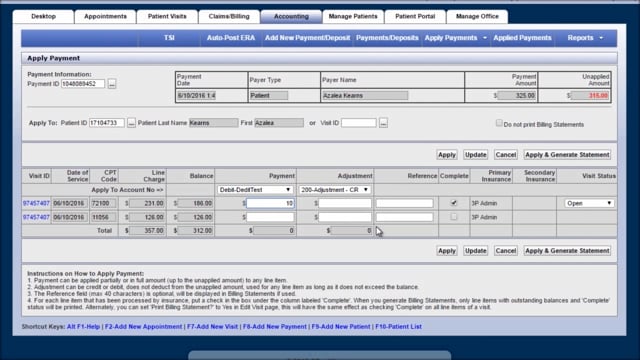Focus the Visit ID input field
Image resolution: width=640 pixels, height=360 pixels.
click(359, 123)
